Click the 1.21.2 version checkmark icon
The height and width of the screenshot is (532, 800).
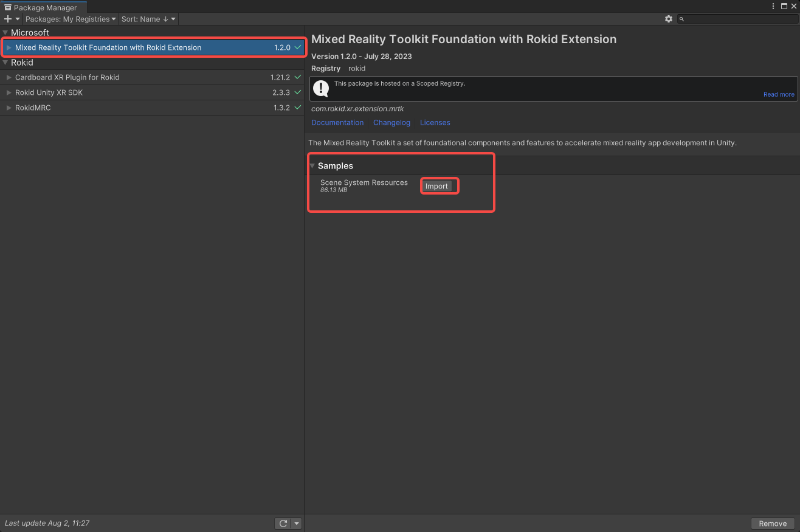point(298,77)
